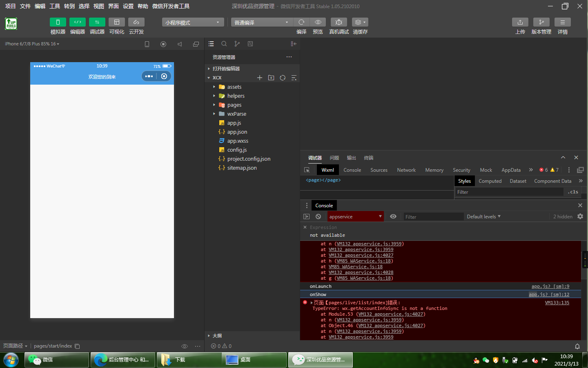Image resolution: width=588 pixels, height=368 pixels.
Task: Click the clear cache layers icon
Action: [360, 22]
